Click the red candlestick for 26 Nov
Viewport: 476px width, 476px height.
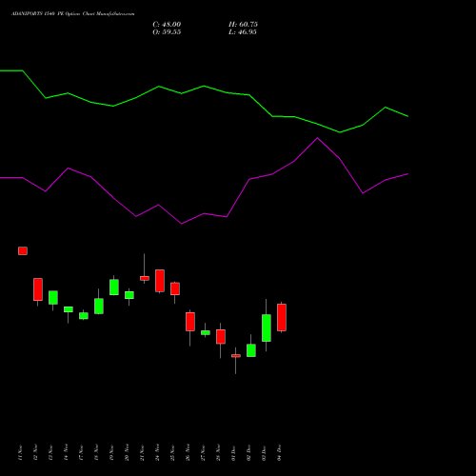pyautogui.click(x=190, y=322)
